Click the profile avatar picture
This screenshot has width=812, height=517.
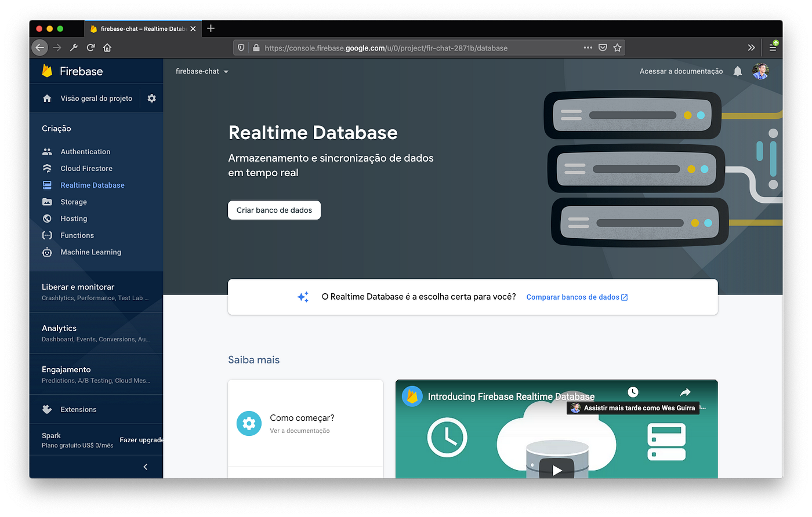(x=760, y=71)
